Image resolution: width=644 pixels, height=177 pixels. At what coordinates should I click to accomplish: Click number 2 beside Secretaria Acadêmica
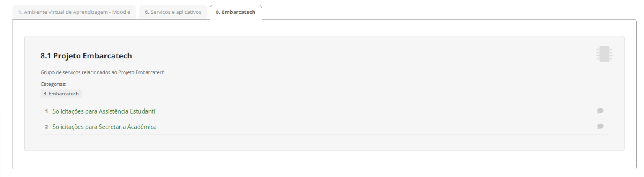47,127
